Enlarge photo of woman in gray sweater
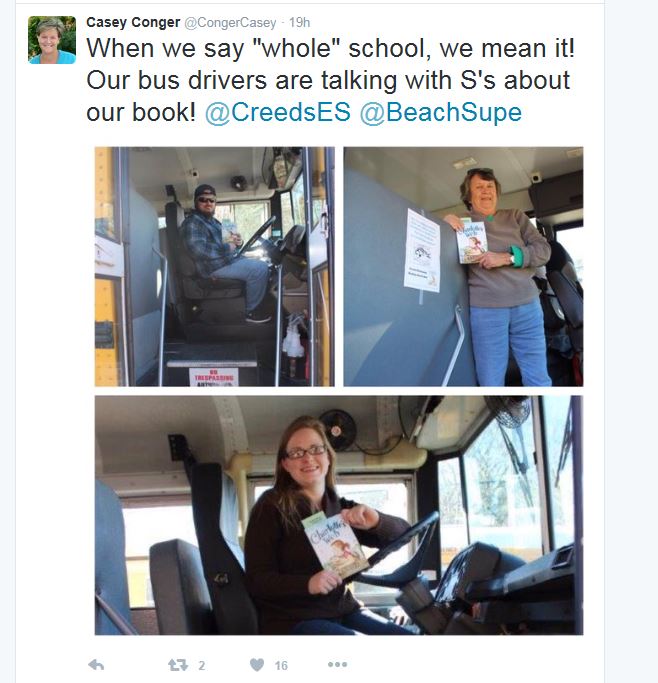Image resolution: width=658 pixels, height=683 pixels. [463, 266]
